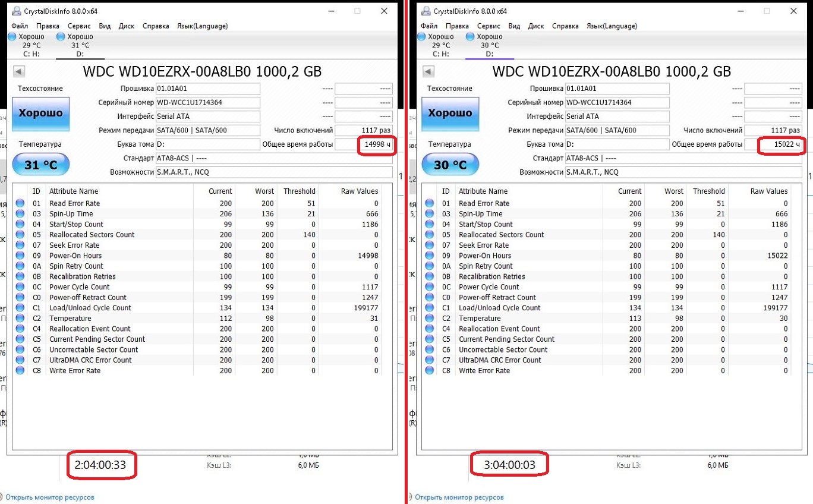Click the Read Error Rate status orb, 14998 h window
The width and height of the screenshot is (813, 504).
pos(20,203)
